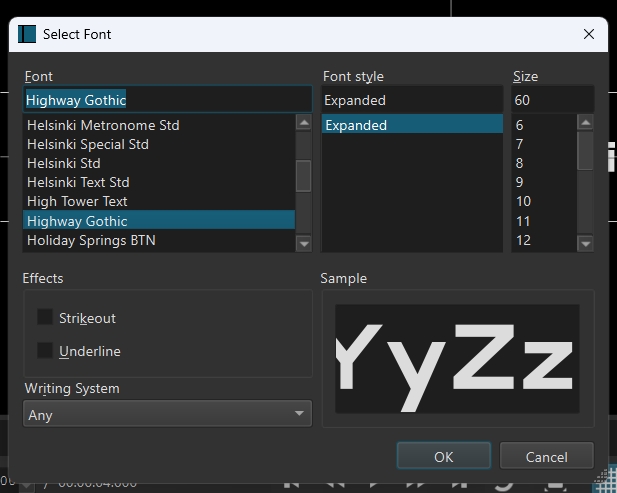Click the font list scrollbar thumb
The height and width of the screenshot is (493, 617).
pos(304,176)
